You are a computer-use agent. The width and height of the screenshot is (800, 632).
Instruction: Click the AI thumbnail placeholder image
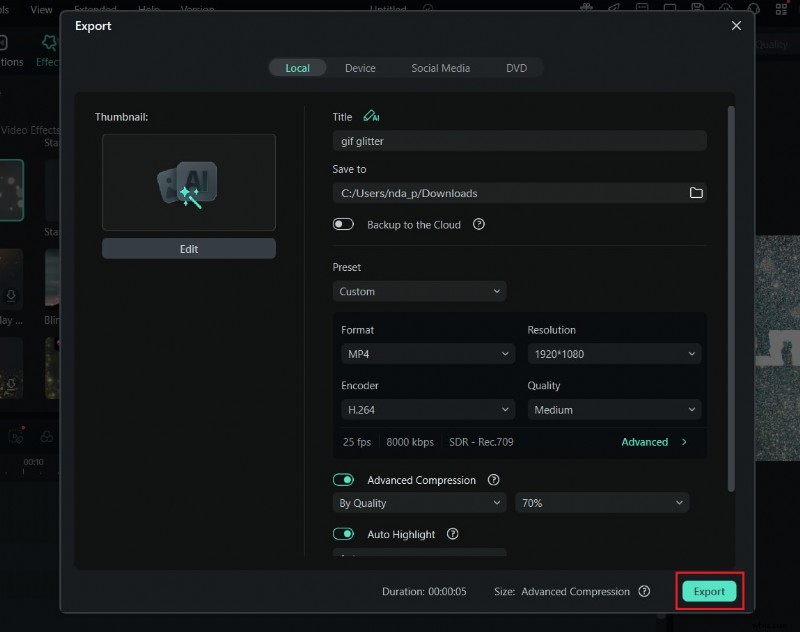(x=189, y=183)
